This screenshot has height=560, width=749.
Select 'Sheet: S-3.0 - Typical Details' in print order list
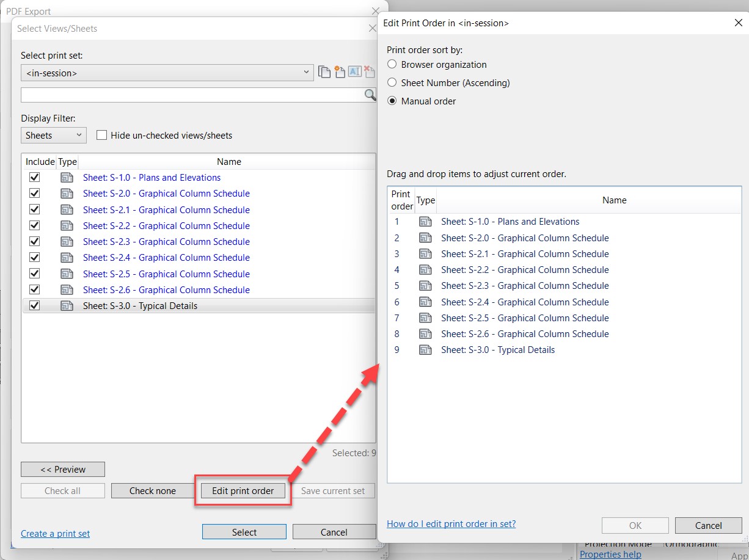click(x=498, y=350)
